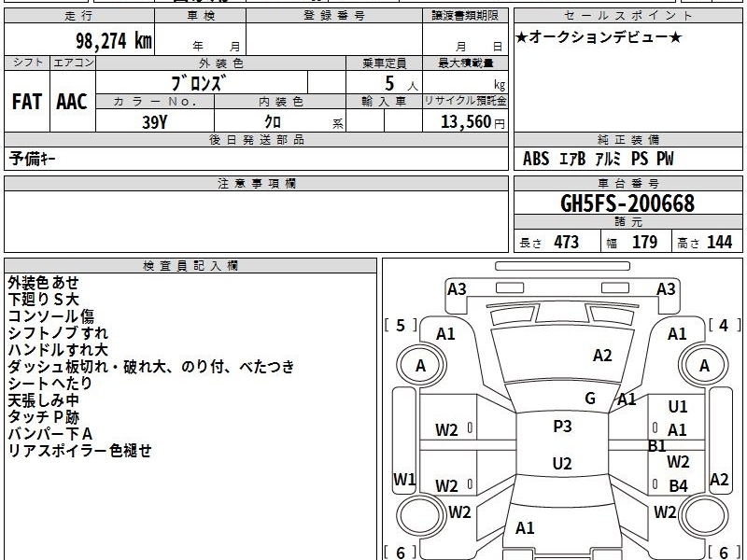Click the 譲渡書類期限 header
The image size is (747, 560).
click(465, 16)
